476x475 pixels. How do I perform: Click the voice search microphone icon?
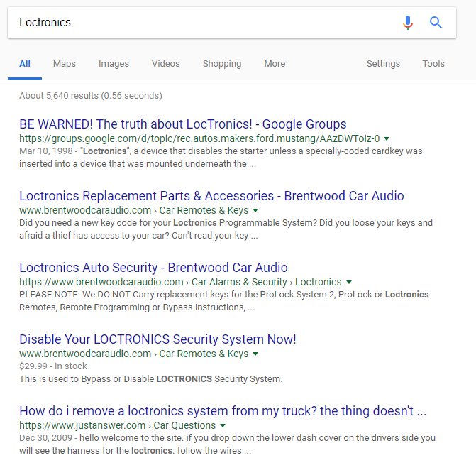click(x=408, y=23)
